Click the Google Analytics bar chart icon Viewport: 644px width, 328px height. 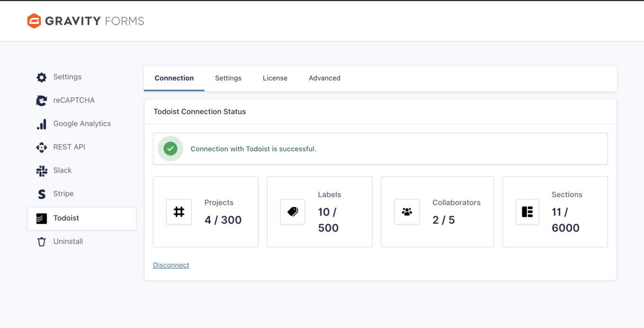click(42, 124)
